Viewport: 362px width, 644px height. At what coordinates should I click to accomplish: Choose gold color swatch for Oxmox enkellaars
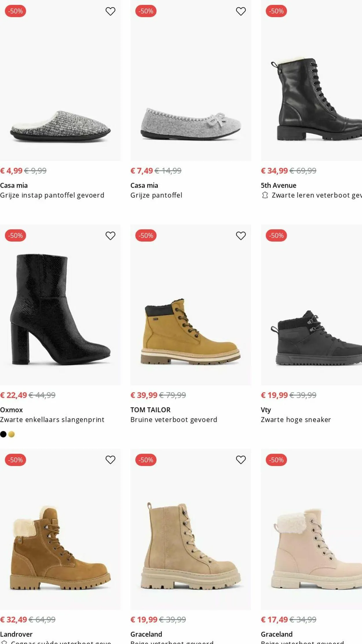12,434
